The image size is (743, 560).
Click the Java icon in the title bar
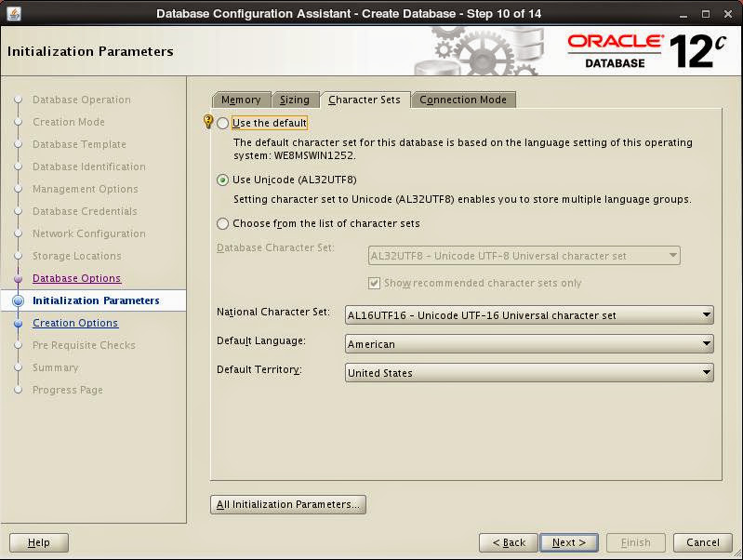14,13
